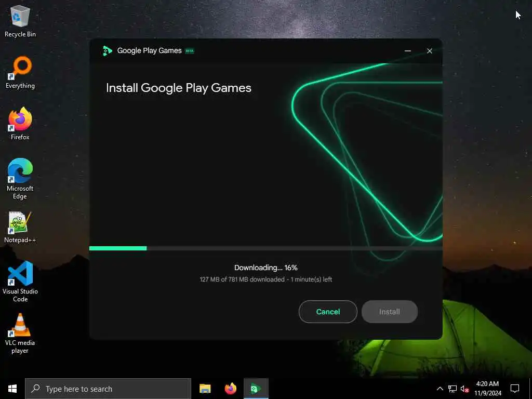
Task: Click the 'Downloading... 16%' status text
Action: coord(265,268)
